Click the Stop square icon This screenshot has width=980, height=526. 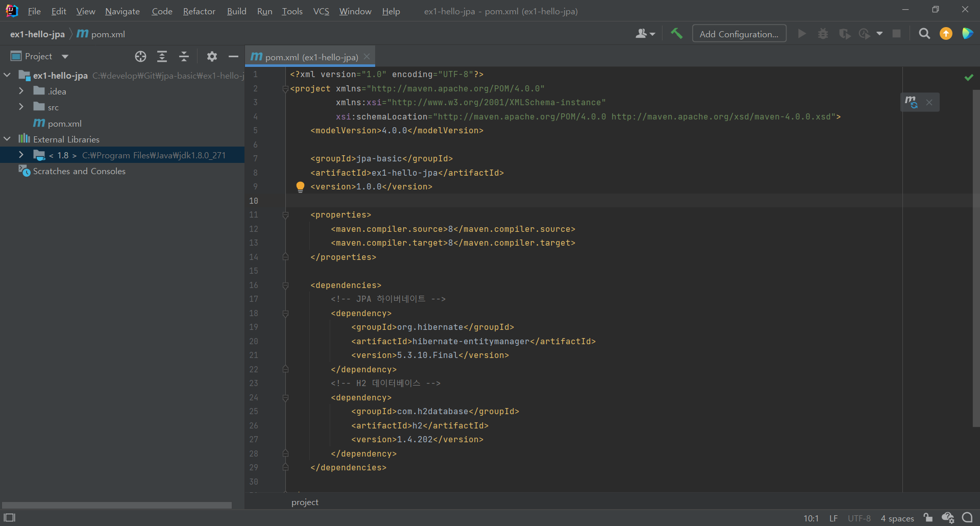coord(896,34)
